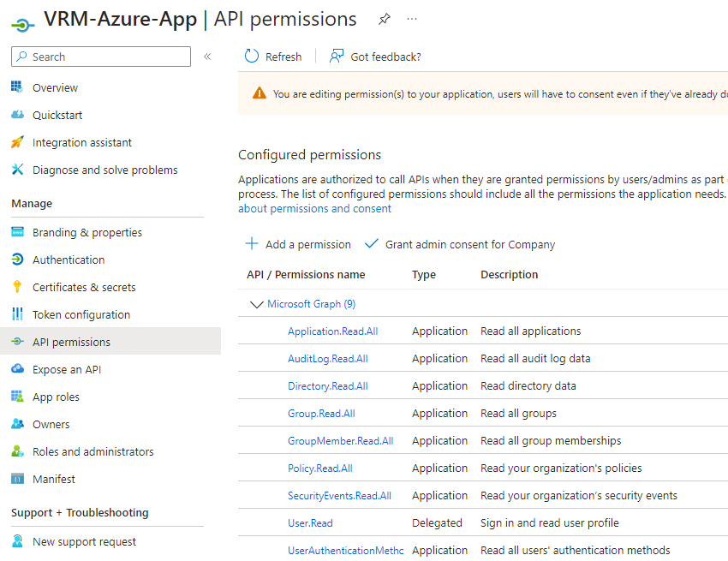Open Certificates & secrets page
728x561 pixels.
(x=84, y=288)
